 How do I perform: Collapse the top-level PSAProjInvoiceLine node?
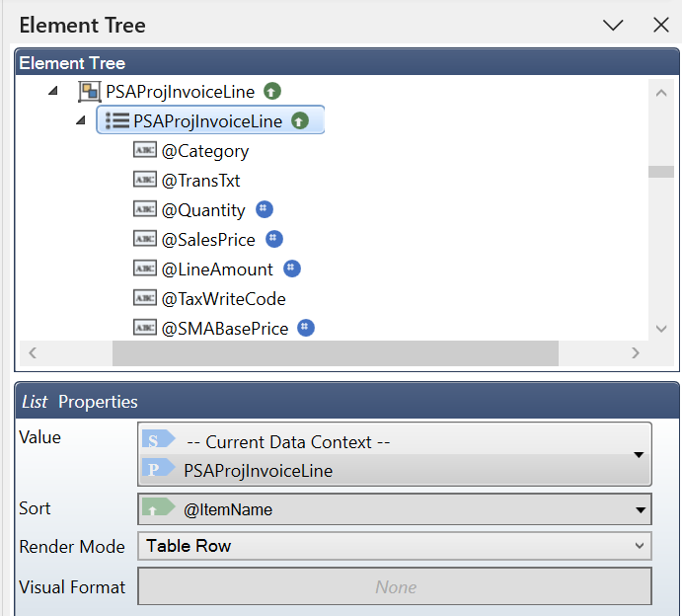(53, 92)
